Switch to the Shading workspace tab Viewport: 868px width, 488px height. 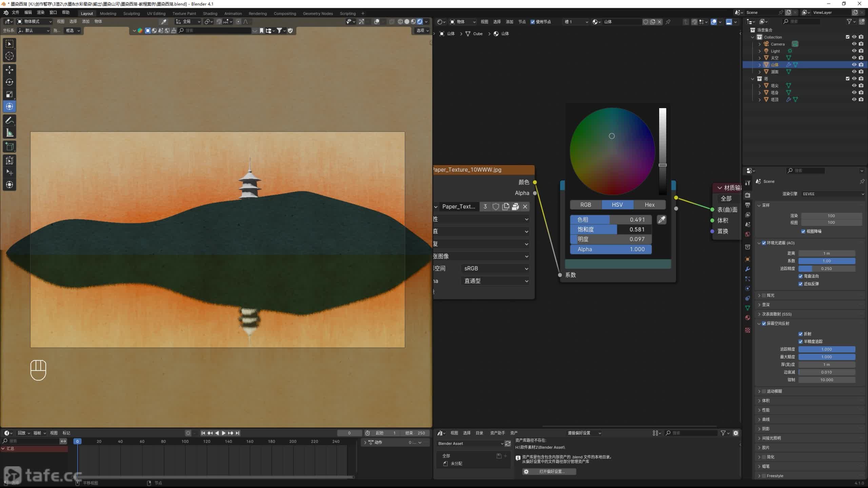[210, 14]
